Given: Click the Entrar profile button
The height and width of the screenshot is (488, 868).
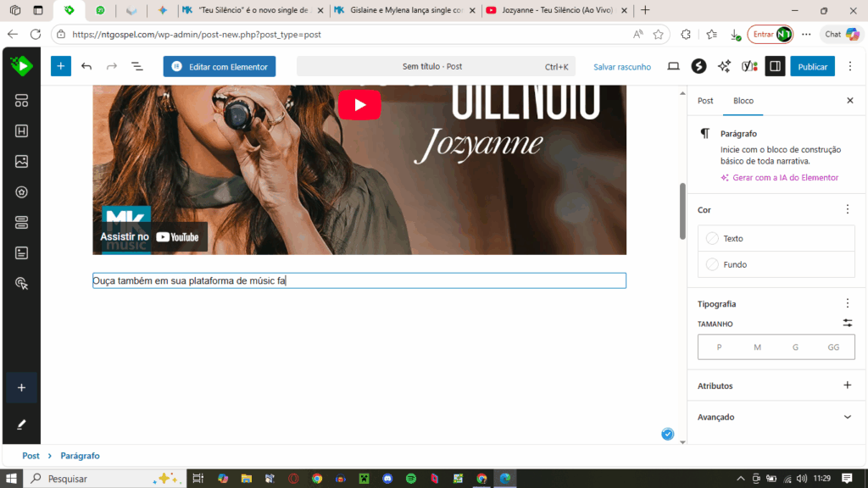Looking at the screenshot, I should coord(770,34).
